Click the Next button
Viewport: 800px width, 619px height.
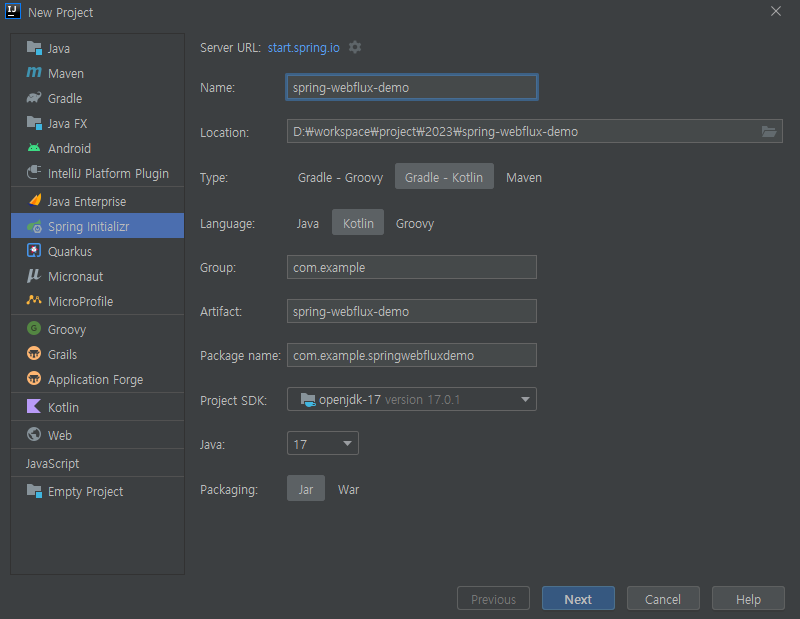(578, 599)
